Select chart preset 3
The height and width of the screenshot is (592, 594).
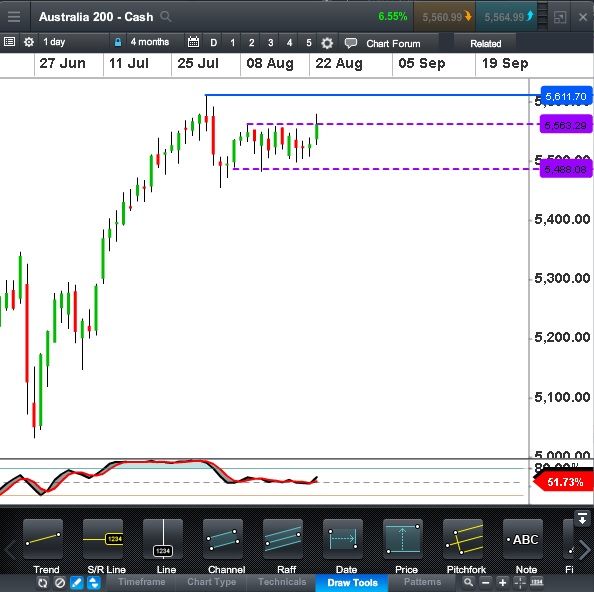click(x=270, y=42)
